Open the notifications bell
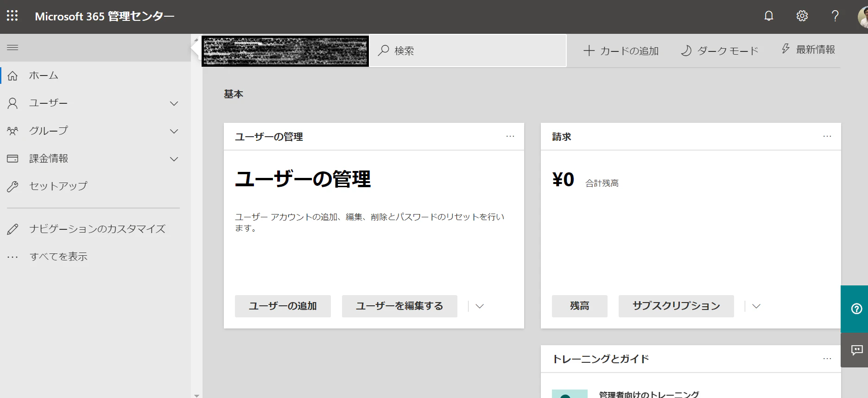The width and height of the screenshot is (868, 398). 769,16
